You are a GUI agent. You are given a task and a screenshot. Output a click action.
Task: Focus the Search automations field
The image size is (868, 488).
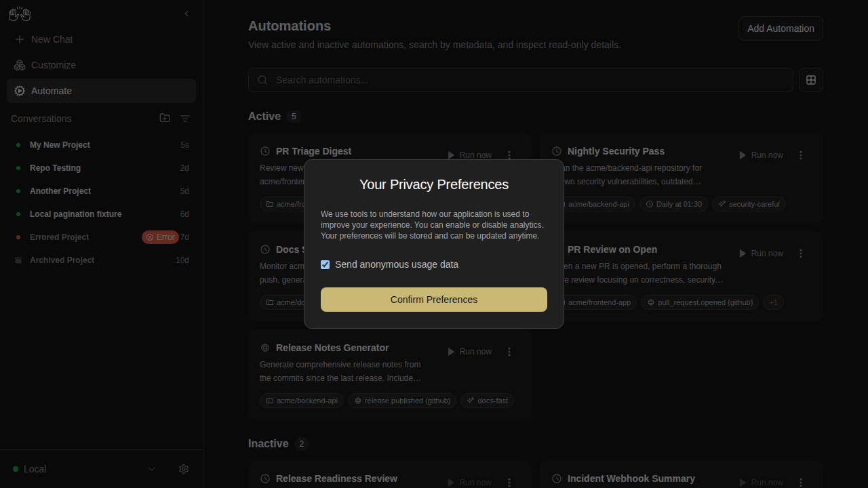point(520,80)
